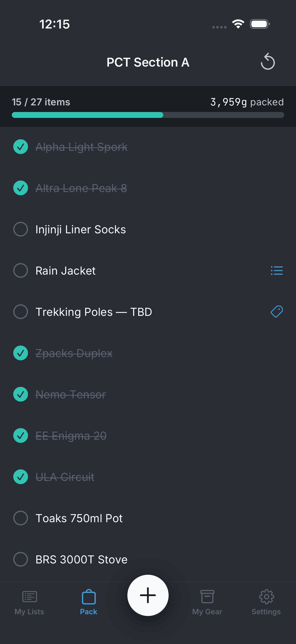Screen dimensions: 296x644
Task: Tap the tag icon for Trekking Poles
Action: click(277, 311)
